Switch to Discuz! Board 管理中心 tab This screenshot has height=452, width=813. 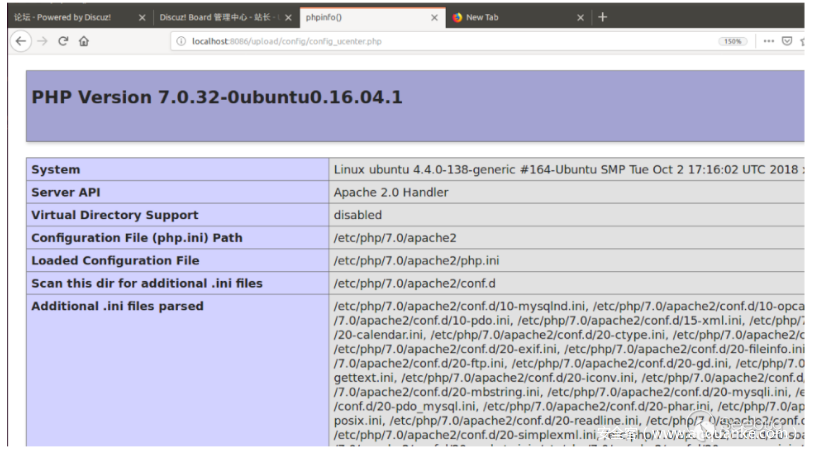click(218, 17)
